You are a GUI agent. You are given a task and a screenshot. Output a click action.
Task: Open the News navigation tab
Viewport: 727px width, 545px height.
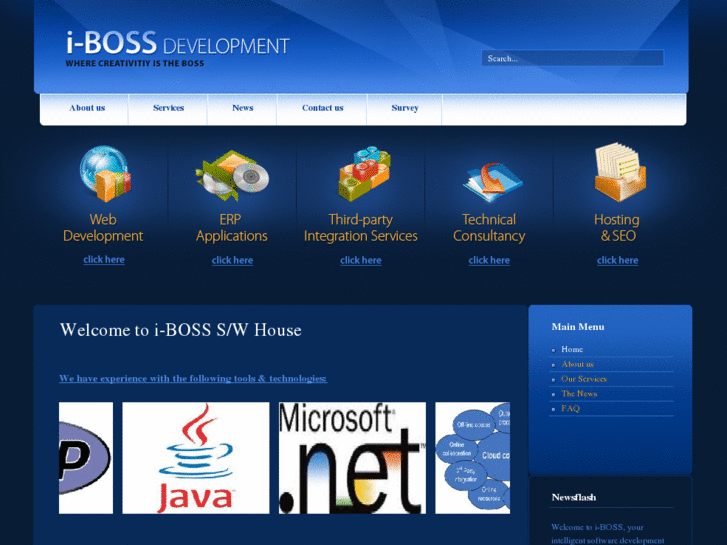click(x=242, y=108)
